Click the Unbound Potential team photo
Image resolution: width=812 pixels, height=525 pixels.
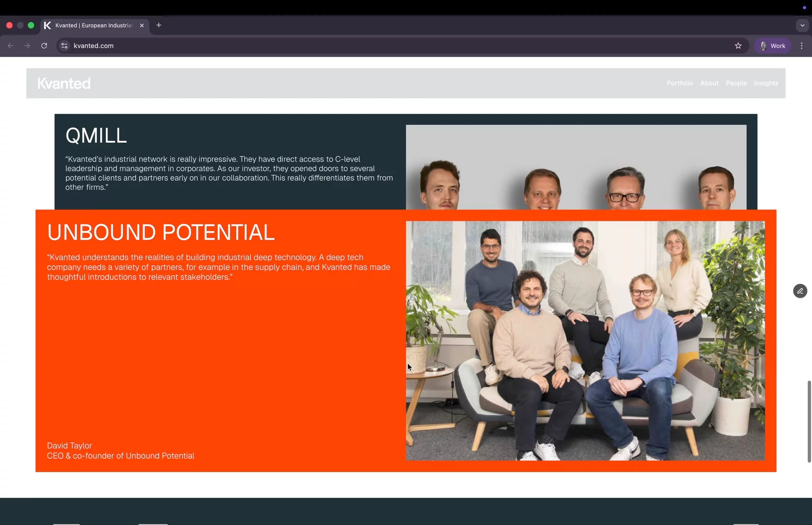pos(585,341)
